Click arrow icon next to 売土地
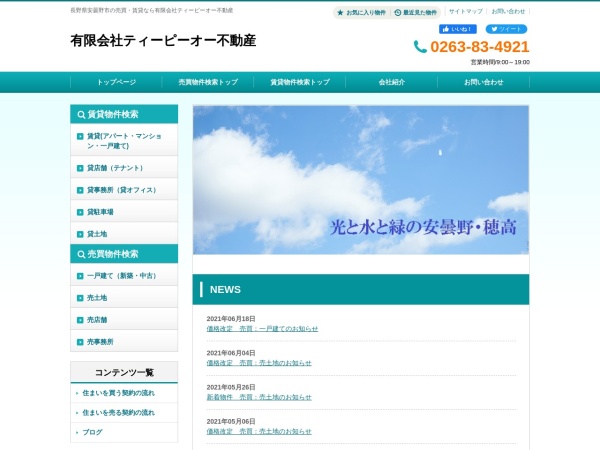 (80, 298)
